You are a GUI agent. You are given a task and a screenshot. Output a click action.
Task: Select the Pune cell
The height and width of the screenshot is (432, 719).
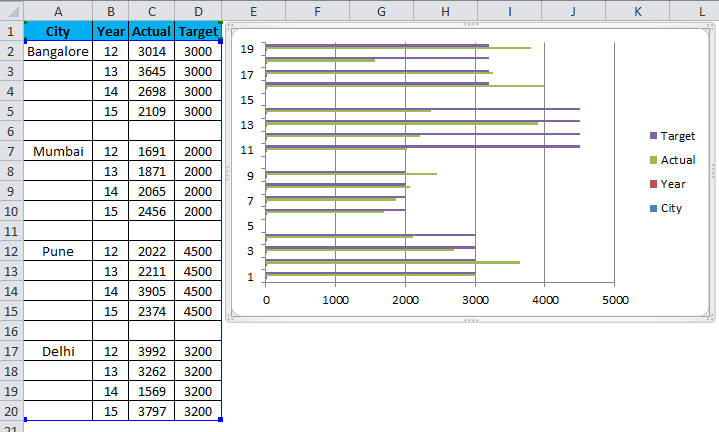[x=58, y=251]
